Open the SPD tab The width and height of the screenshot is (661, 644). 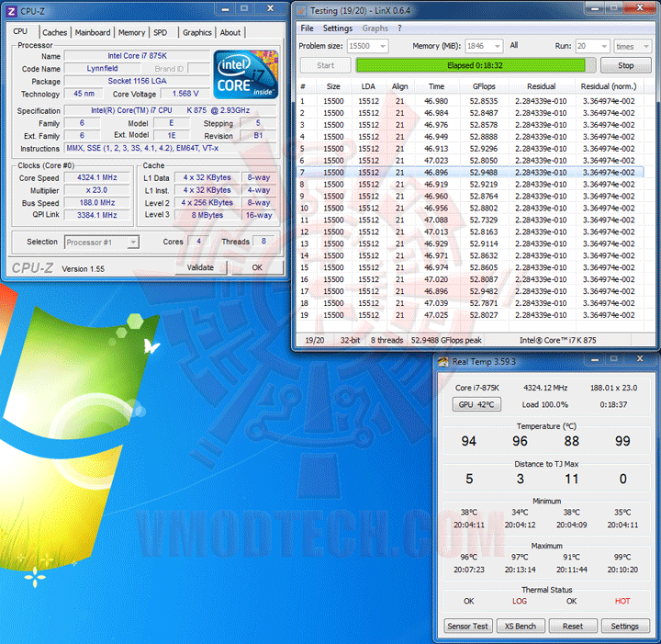point(160,32)
